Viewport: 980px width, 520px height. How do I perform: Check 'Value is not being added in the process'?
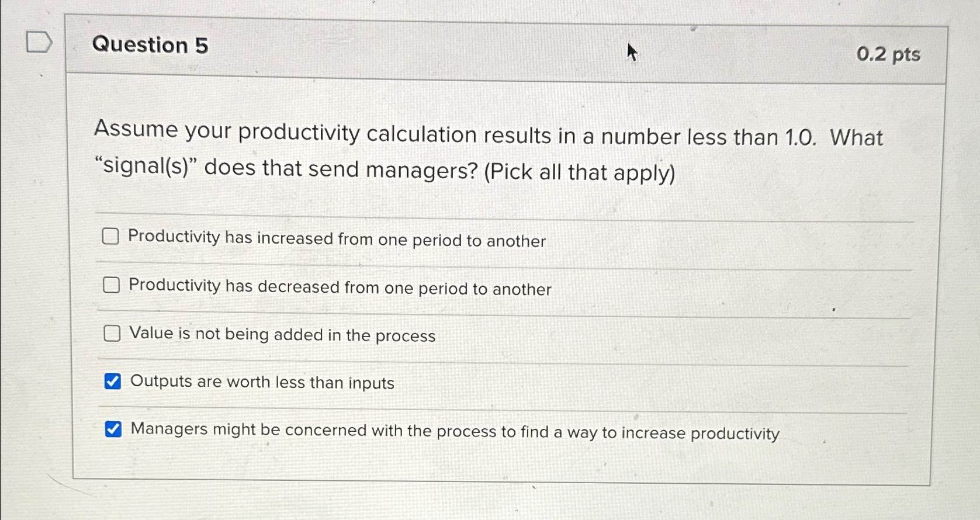(x=112, y=334)
